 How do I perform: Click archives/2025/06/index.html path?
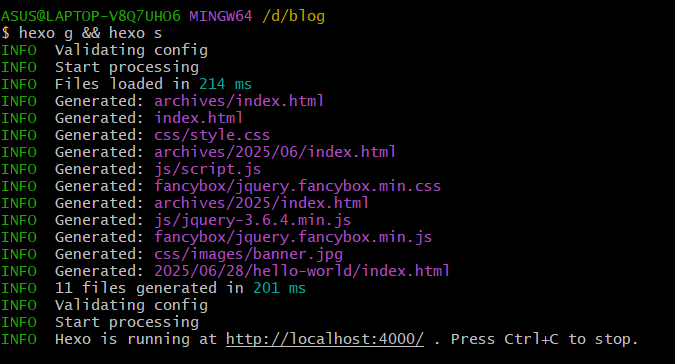(275, 152)
